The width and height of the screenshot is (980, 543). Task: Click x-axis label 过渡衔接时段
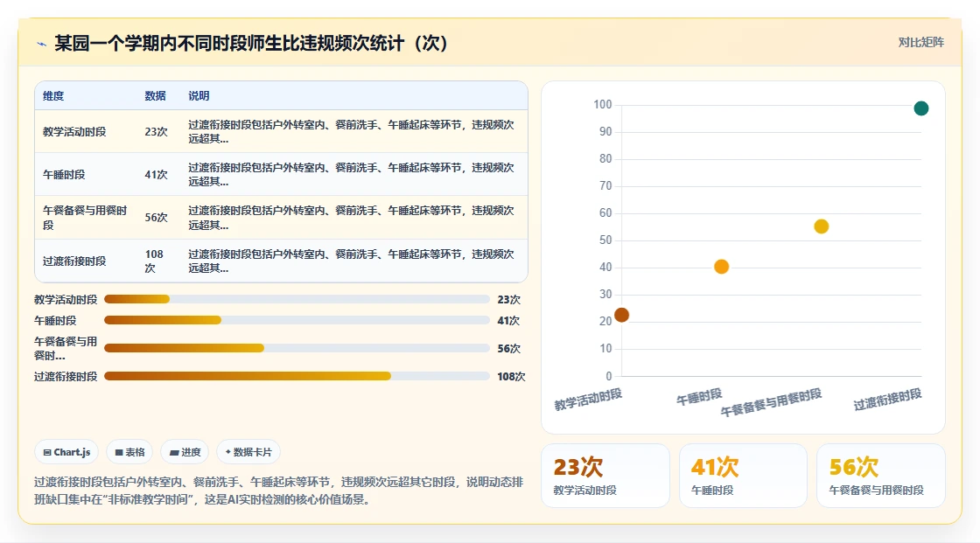pyautogui.click(x=887, y=400)
